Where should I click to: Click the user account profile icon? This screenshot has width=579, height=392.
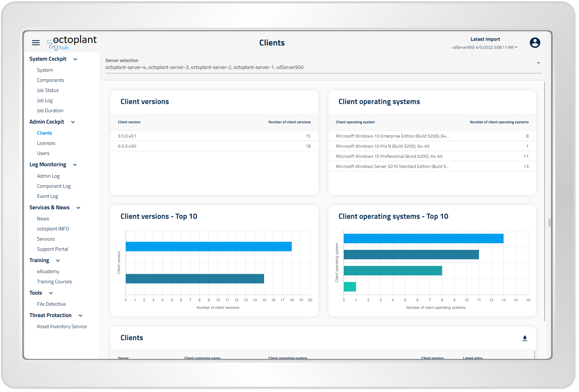(x=535, y=43)
